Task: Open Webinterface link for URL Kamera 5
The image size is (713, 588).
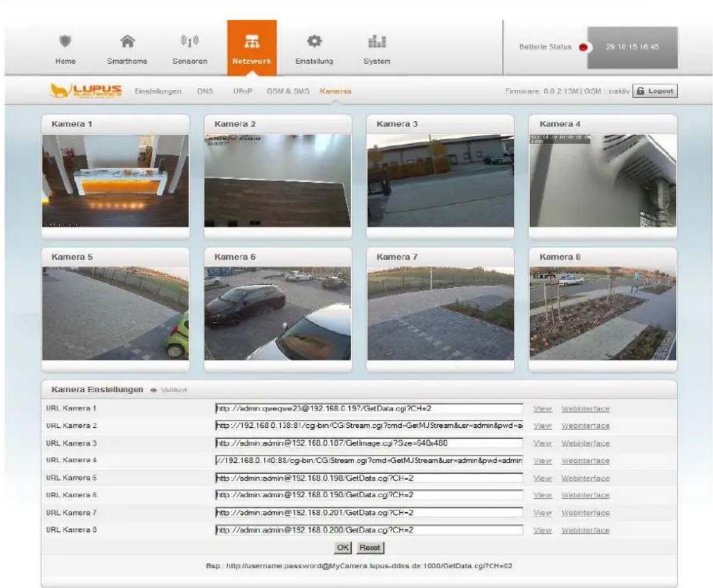Action: [x=585, y=478]
